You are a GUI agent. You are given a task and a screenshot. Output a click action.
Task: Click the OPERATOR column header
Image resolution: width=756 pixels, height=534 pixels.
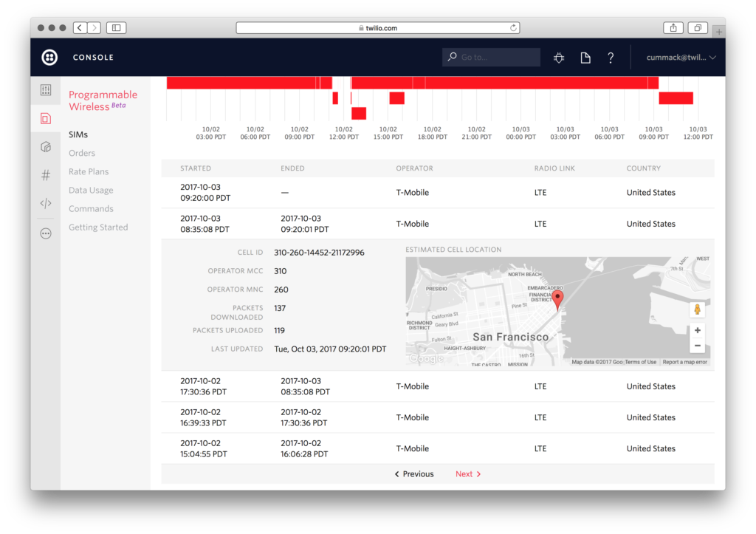415,168
